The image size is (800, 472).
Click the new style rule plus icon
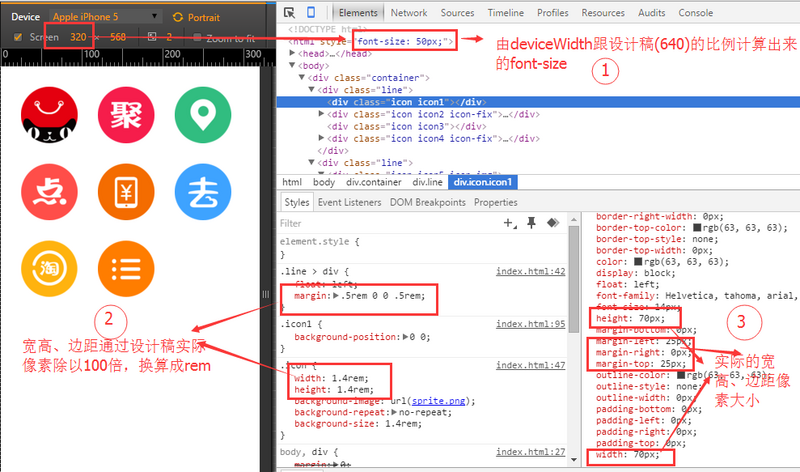tap(508, 223)
